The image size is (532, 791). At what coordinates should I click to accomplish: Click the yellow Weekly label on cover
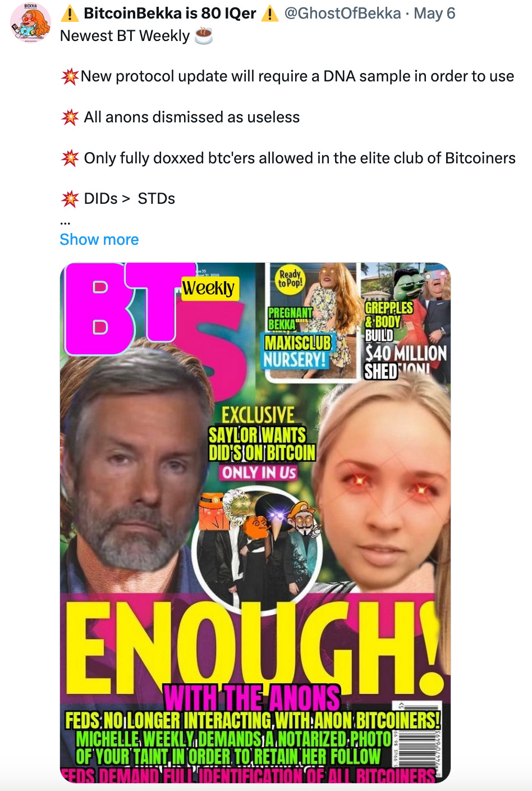pyautogui.click(x=209, y=289)
